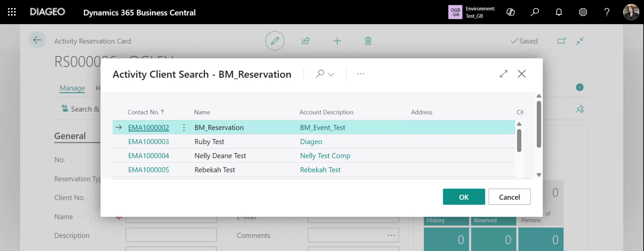Open the search magnifier in the top bar

point(535,12)
